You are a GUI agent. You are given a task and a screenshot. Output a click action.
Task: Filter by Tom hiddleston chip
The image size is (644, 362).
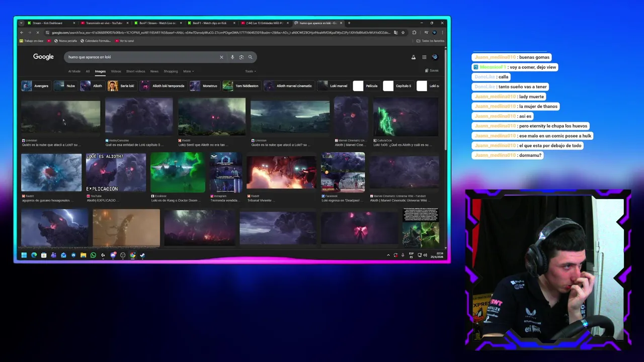(x=241, y=86)
